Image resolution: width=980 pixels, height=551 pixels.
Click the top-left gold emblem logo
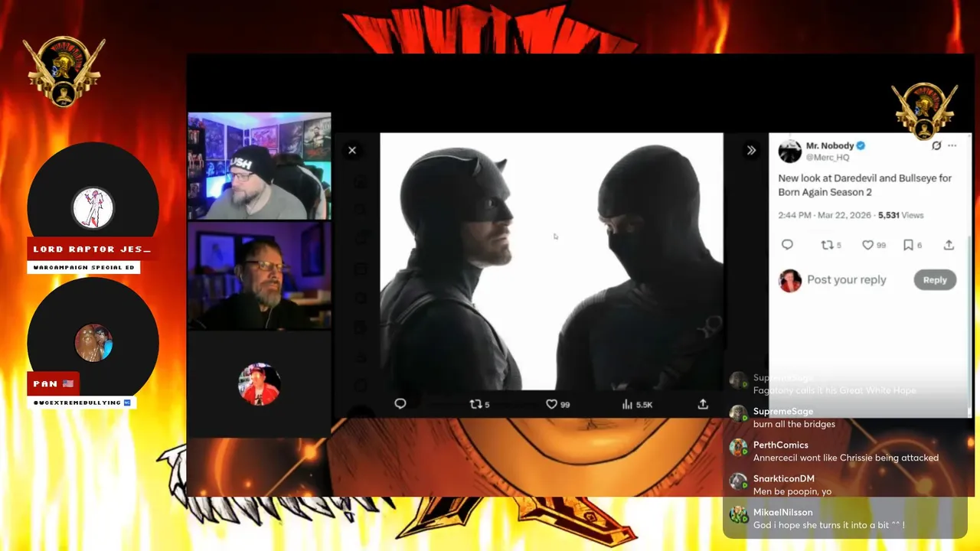pyautogui.click(x=64, y=71)
